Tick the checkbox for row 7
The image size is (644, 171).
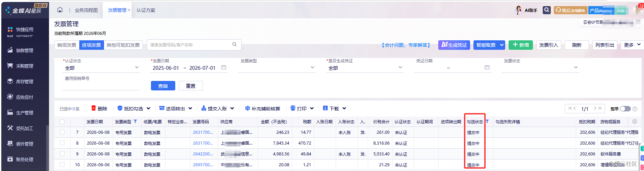pos(62,132)
